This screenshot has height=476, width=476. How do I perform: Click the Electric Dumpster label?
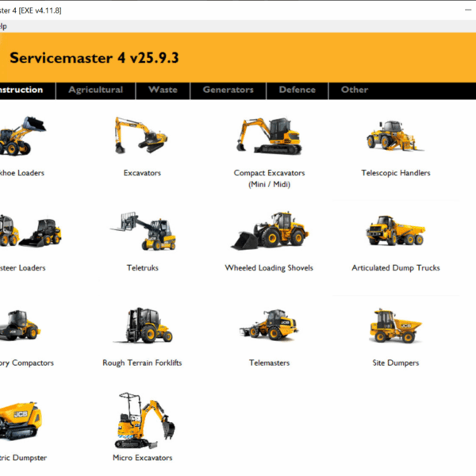click(x=23, y=458)
